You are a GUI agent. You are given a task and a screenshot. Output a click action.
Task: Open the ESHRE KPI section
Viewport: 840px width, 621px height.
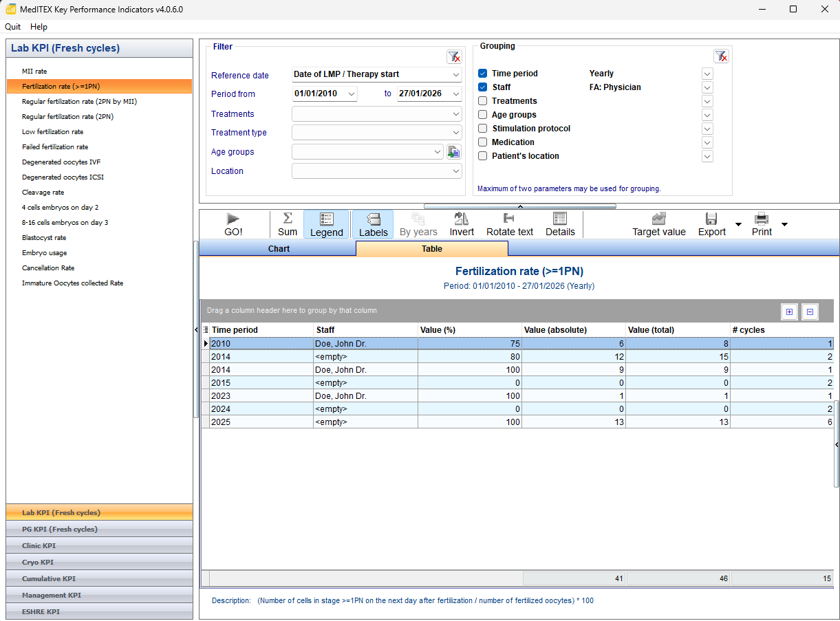pyautogui.click(x=99, y=611)
